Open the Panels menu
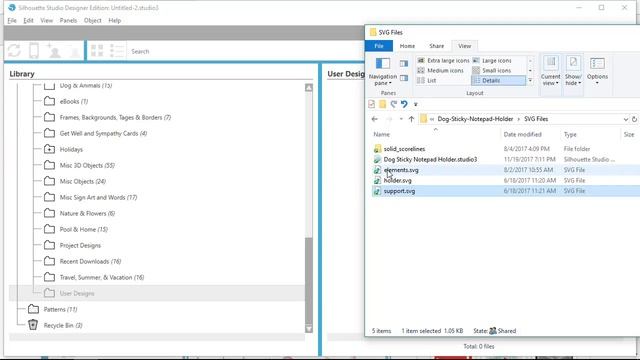Screen dimensions: 640x360 click(x=68, y=20)
